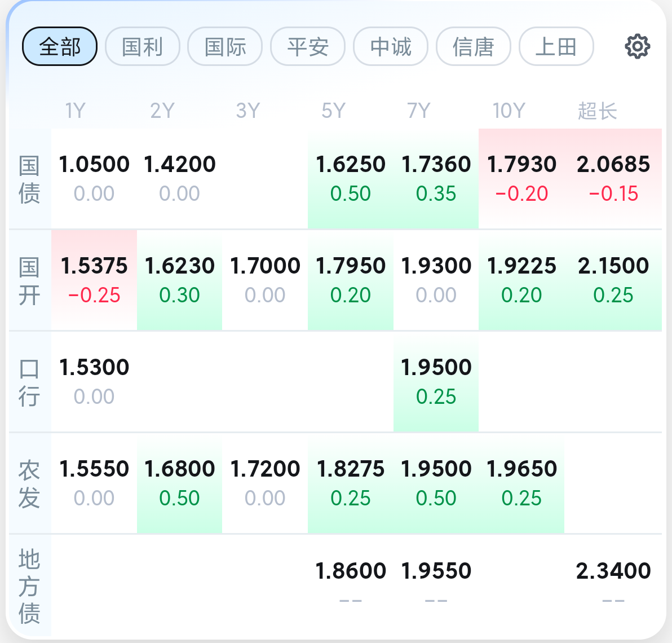The height and width of the screenshot is (643, 672).
Task: Select the 农发 row label
Action: pyautogui.click(x=29, y=483)
